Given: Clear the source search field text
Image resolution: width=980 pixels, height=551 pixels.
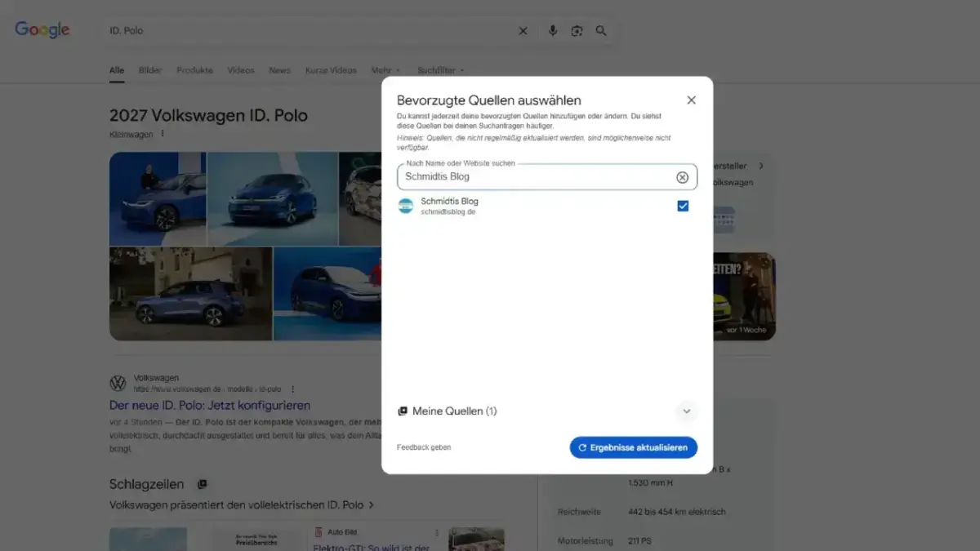Looking at the screenshot, I should (682, 177).
